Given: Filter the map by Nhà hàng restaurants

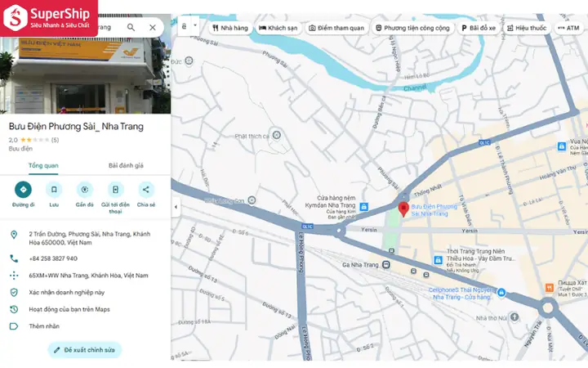Looking at the screenshot, I should click(230, 28).
